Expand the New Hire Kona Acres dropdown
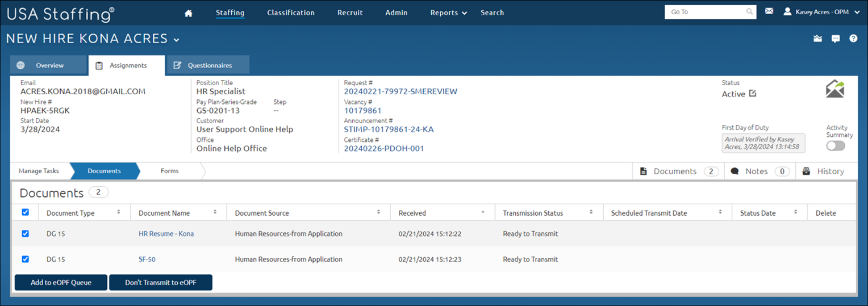Viewport: 868px width, 306px height. (176, 40)
